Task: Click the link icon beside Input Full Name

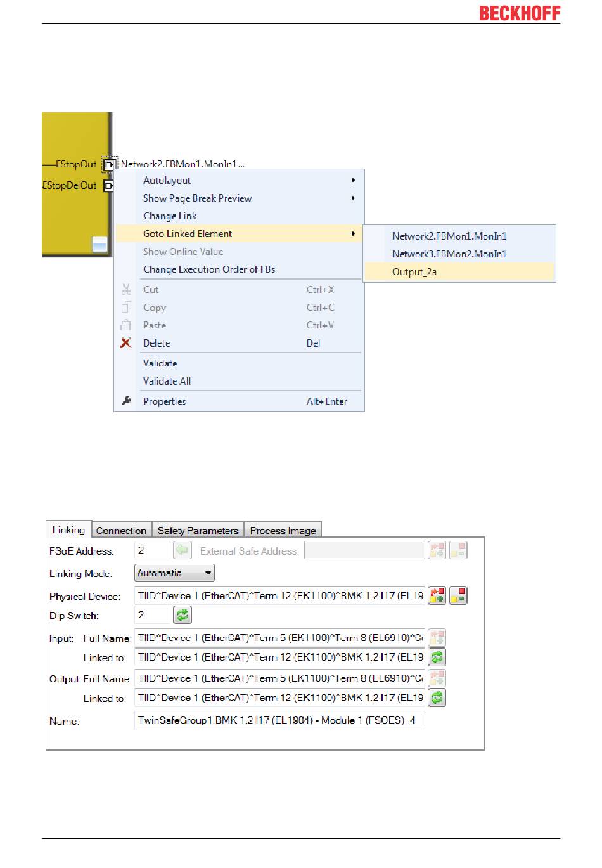Action: pos(437,637)
